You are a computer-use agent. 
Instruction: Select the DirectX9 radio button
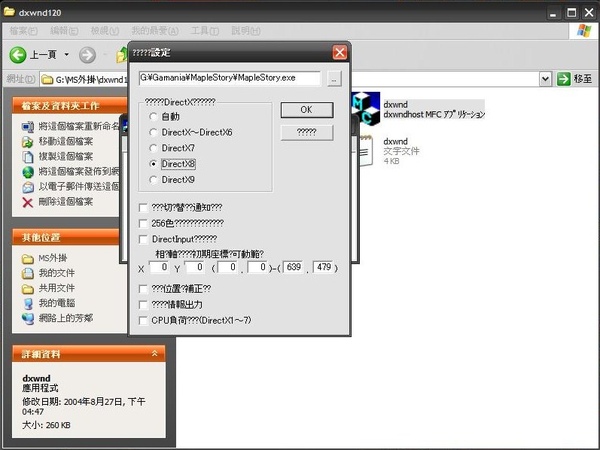click(153, 179)
